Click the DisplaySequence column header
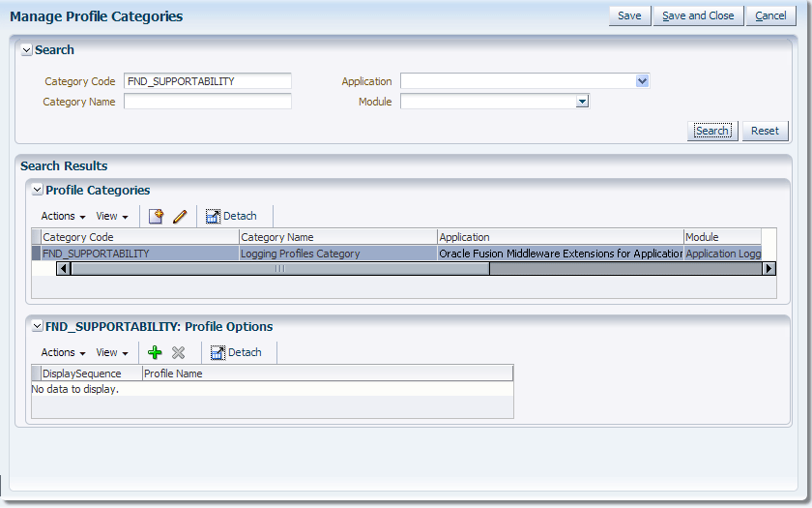The width and height of the screenshot is (812, 508). (x=92, y=374)
